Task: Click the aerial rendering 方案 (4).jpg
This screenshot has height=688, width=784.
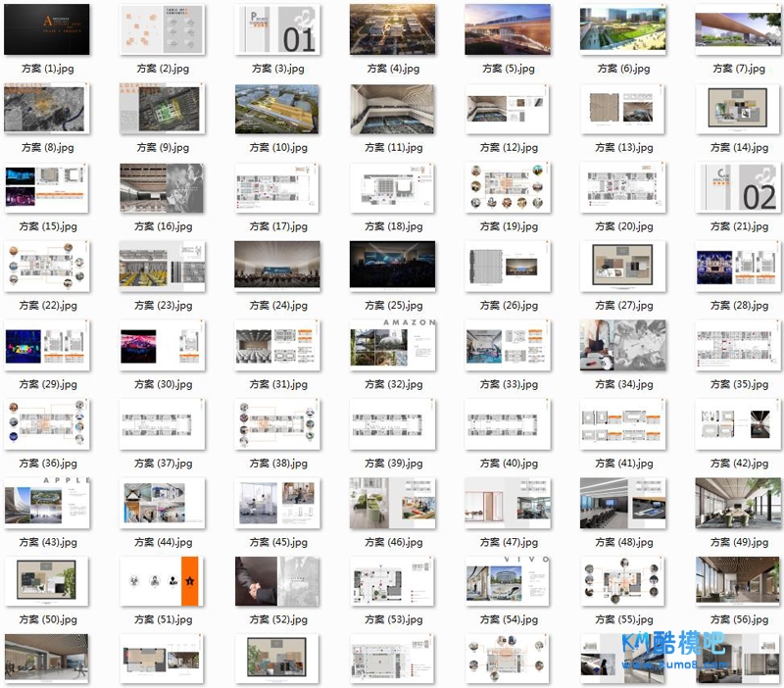Action: 392,29
